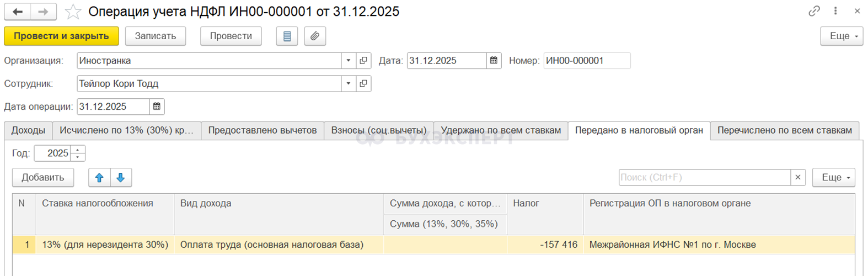Click the paperclip attachments icon
868x276 pixels.
coord(315,36)
